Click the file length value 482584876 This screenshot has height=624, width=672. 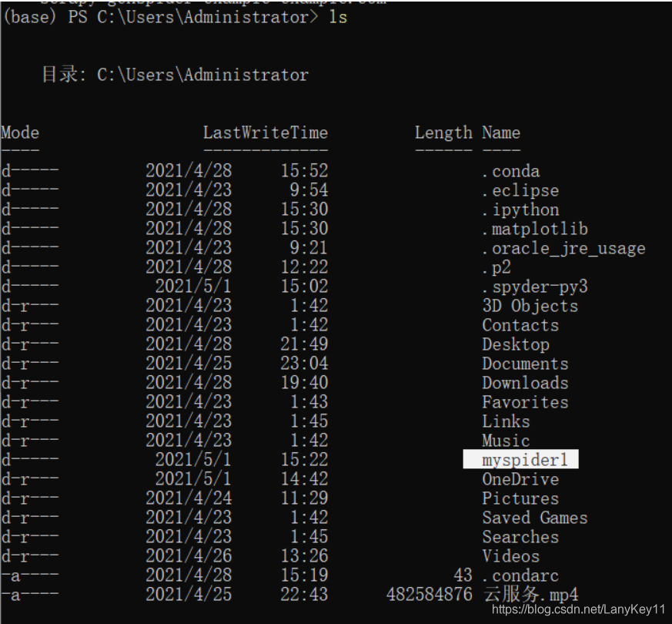click(x=429, y=595)
